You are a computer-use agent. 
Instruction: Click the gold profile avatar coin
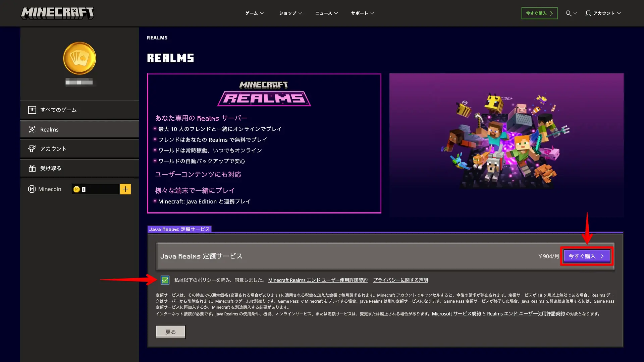(x=79, y=58)
